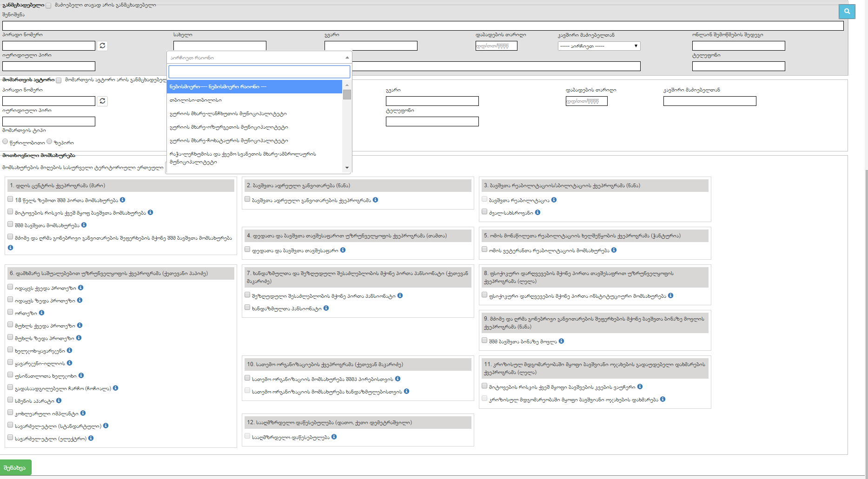Click info icon next to ხანდაზმულთა პანსიონატი
Screen dimensions: 868x479
326,308
